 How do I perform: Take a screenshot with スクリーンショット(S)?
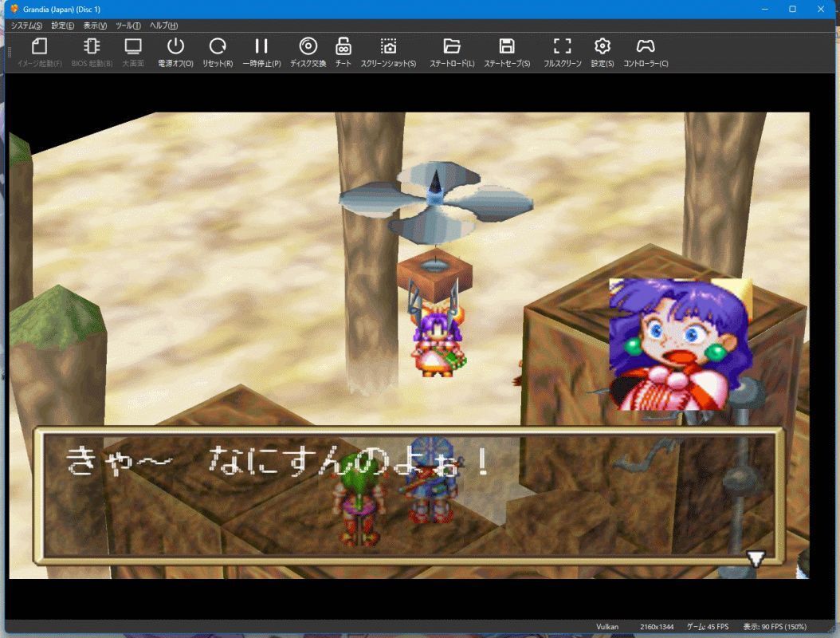(x=388, y=53)
